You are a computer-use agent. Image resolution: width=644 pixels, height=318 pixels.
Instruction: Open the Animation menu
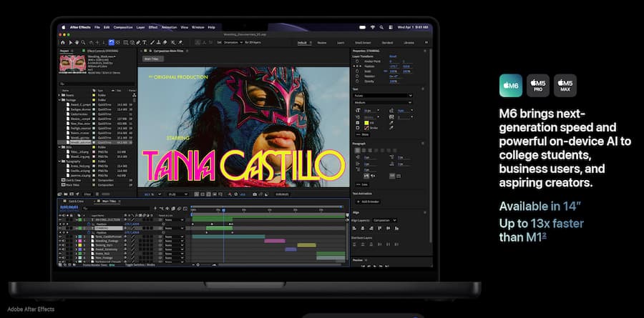click(169, 27)
